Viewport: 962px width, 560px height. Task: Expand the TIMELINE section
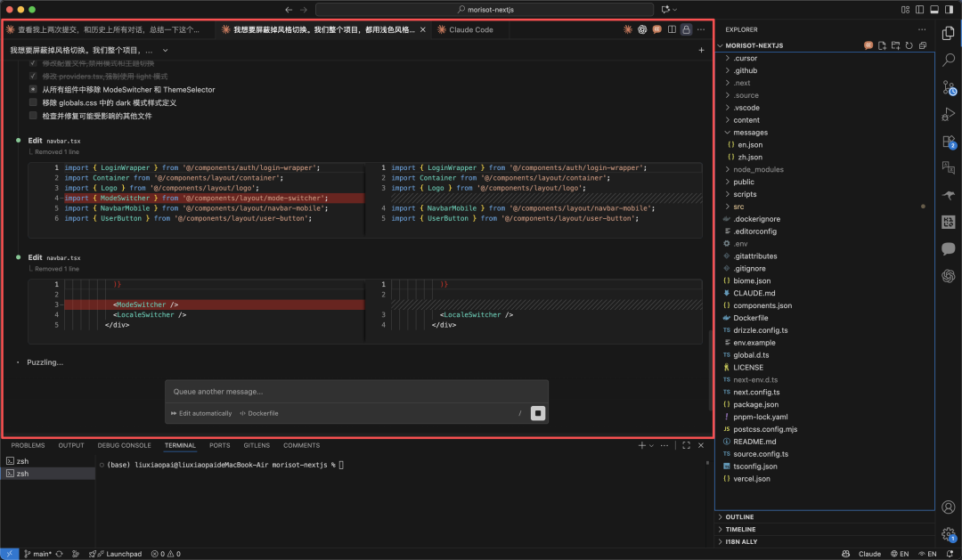[x=740, y=530]
